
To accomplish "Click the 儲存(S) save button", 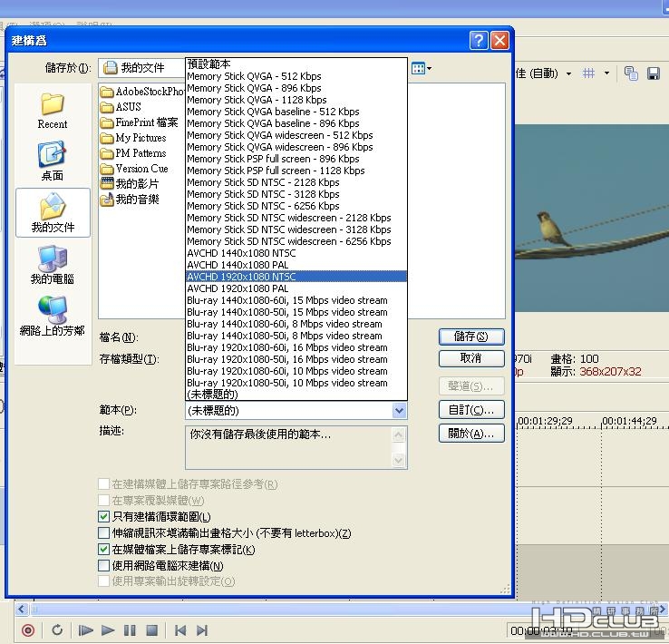I will pyautogui.click(x=471, y=337).
